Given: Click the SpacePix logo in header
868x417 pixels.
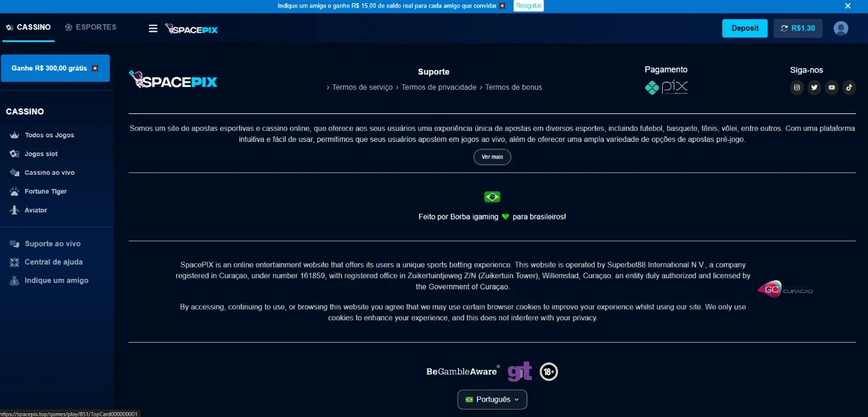Looking at the screenshot, I should (191, 29).
